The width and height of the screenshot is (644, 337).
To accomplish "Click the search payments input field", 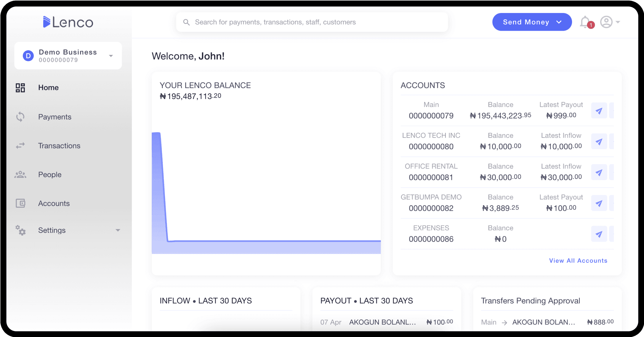I will pos(312,22).
